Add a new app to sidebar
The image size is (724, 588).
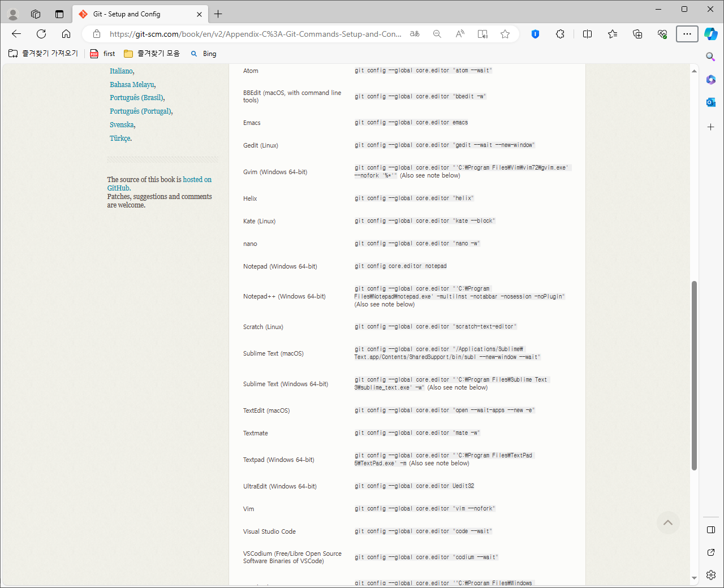711,127
